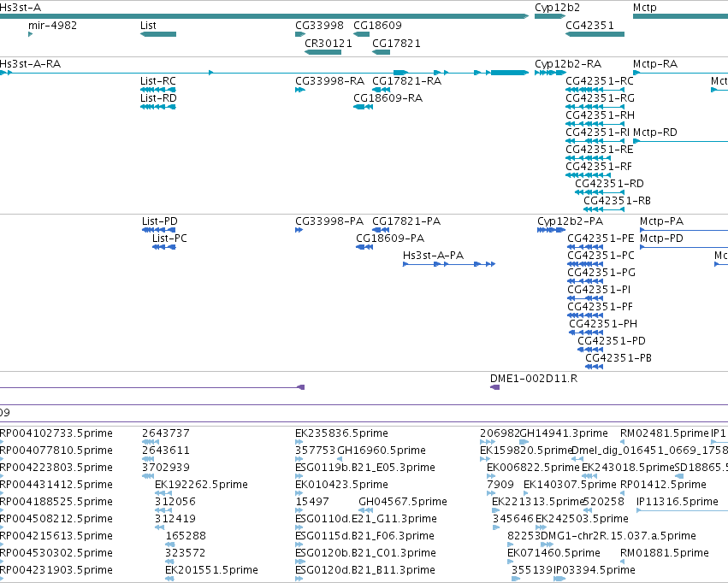Open the CG18609-RA transcript label

coord(388,97)
